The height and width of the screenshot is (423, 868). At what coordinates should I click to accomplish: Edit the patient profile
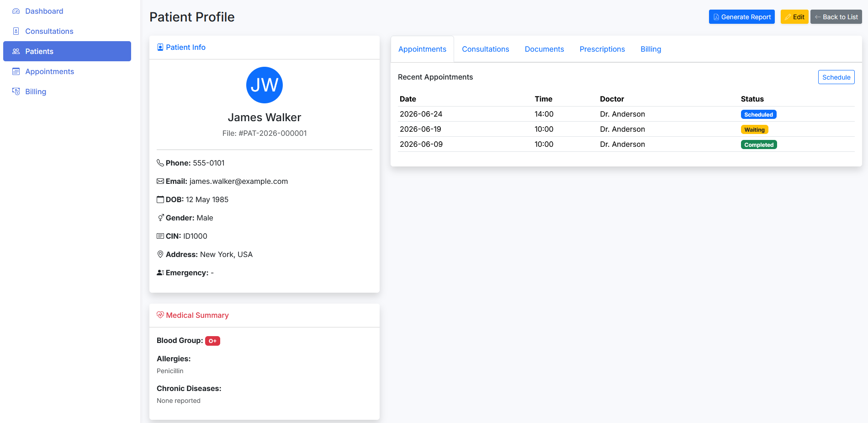794,17
